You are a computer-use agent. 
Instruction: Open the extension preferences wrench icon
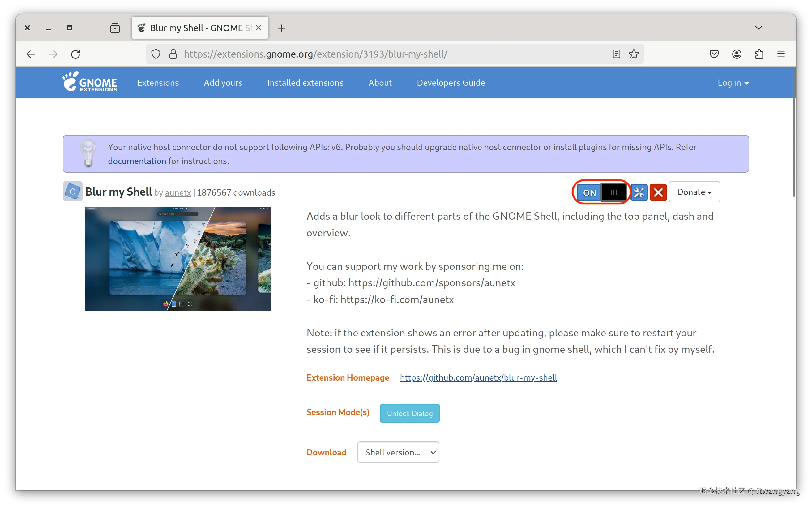pos(639,192)
